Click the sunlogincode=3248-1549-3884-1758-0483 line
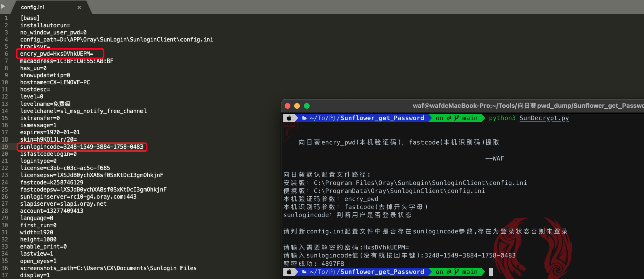 [82, 147]
